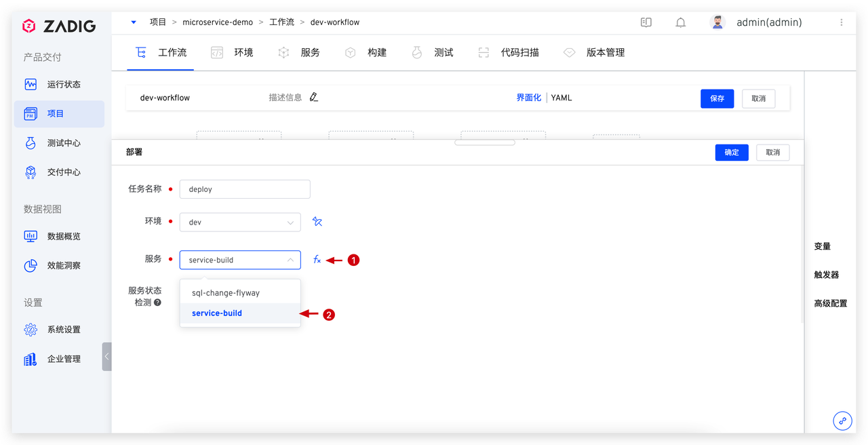This screenshot has height=445, width=868.
Task: Click the blue 确定 button
Action: point(732,153)
